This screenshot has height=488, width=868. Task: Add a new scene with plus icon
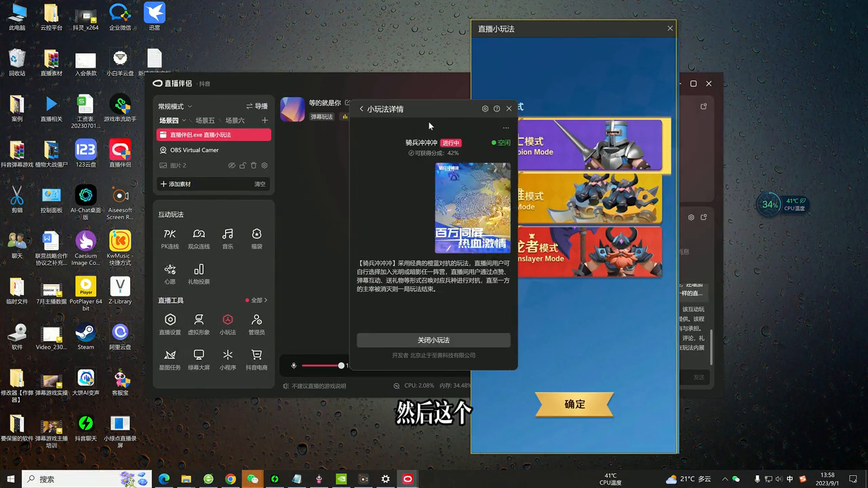[x=265, y=120]
